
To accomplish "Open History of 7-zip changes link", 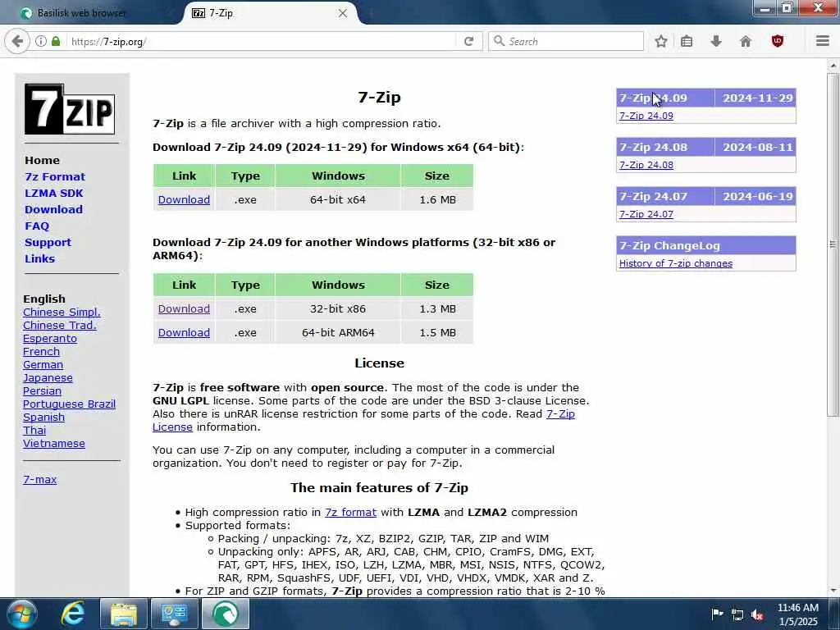I will tap(676, 263).
